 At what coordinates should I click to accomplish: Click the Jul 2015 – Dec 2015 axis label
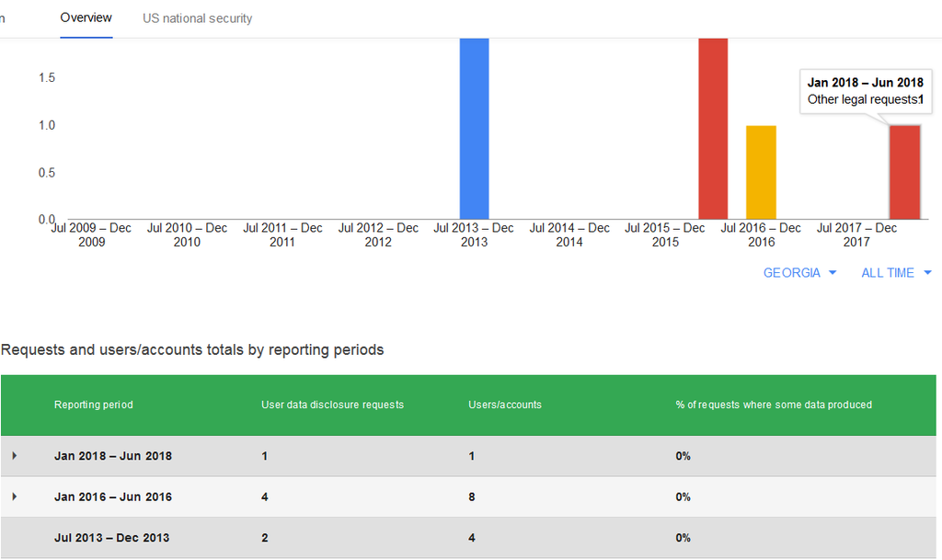pyautogui.click(x=665, y=234)
